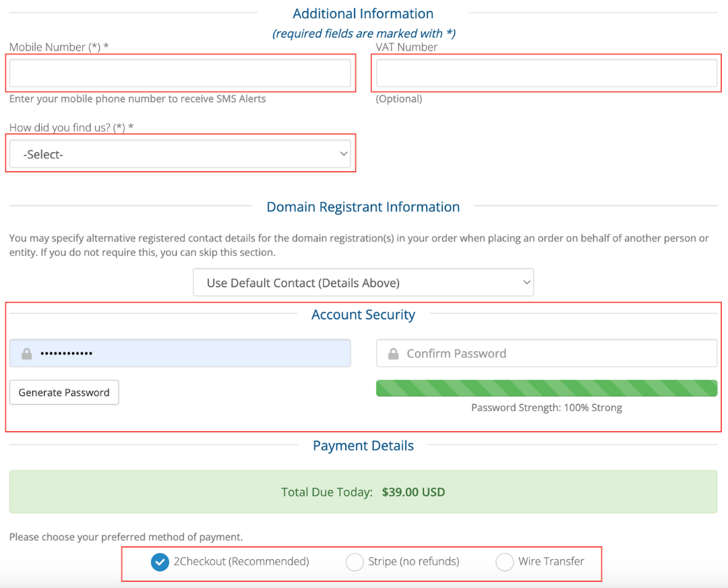Click the Additional Information heading
Screen dimensions: 728x588
pos(363,13)
